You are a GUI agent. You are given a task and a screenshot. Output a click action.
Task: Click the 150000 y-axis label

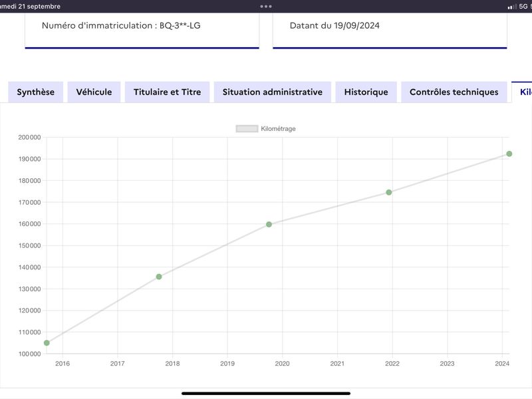pyautogui.click(x=29, y=245)
